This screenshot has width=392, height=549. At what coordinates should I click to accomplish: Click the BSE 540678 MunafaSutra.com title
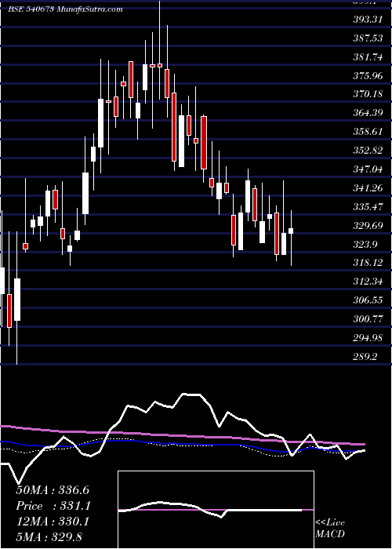coord(65,9)
